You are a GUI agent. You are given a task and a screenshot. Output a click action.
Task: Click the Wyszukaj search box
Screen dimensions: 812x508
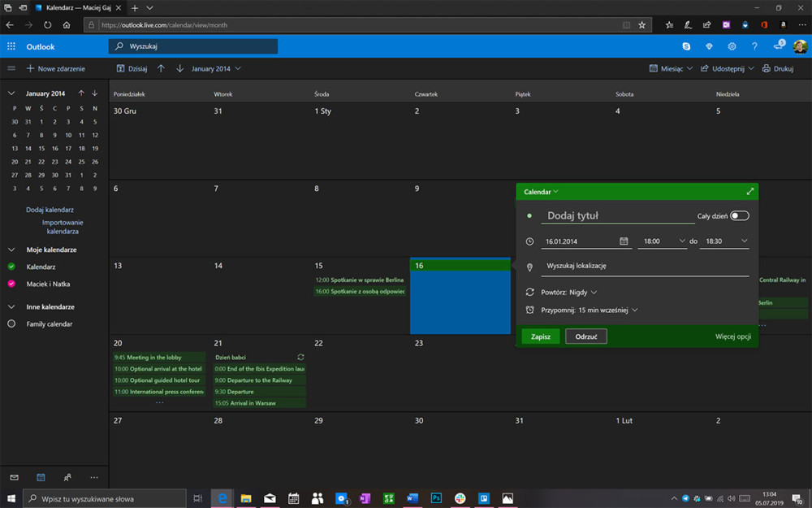click(192, 46)
